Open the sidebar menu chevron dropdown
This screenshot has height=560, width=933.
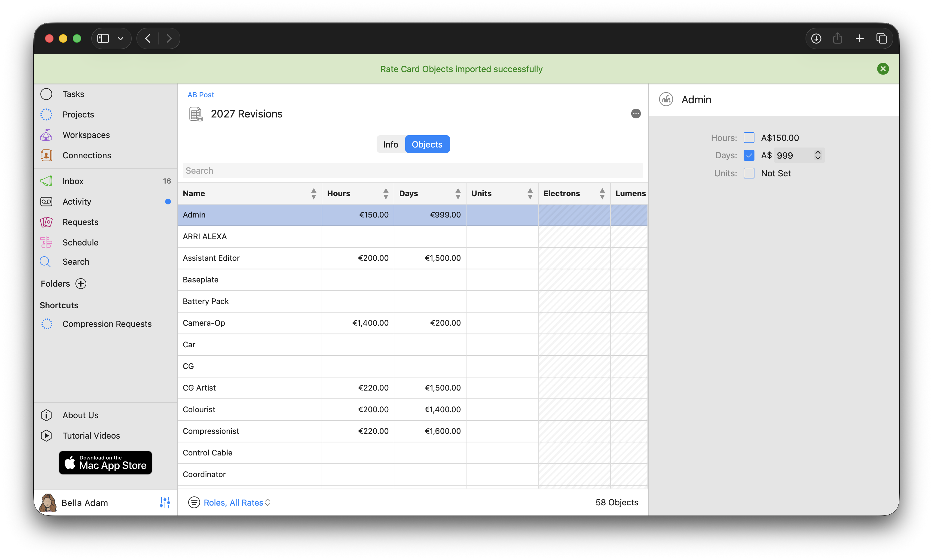click(121, 38)
